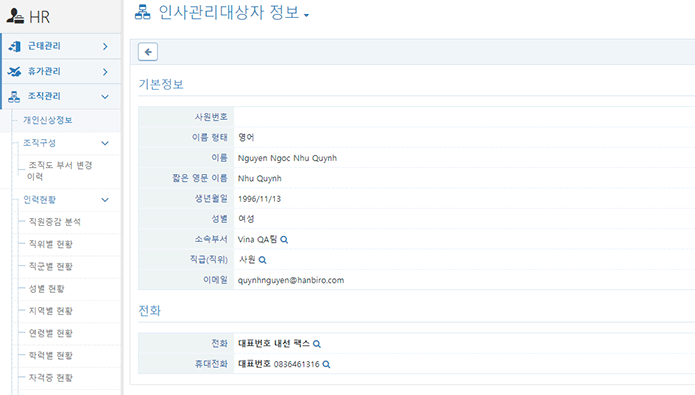Click the 휴가관리 vacation icon

click(14, 71)
